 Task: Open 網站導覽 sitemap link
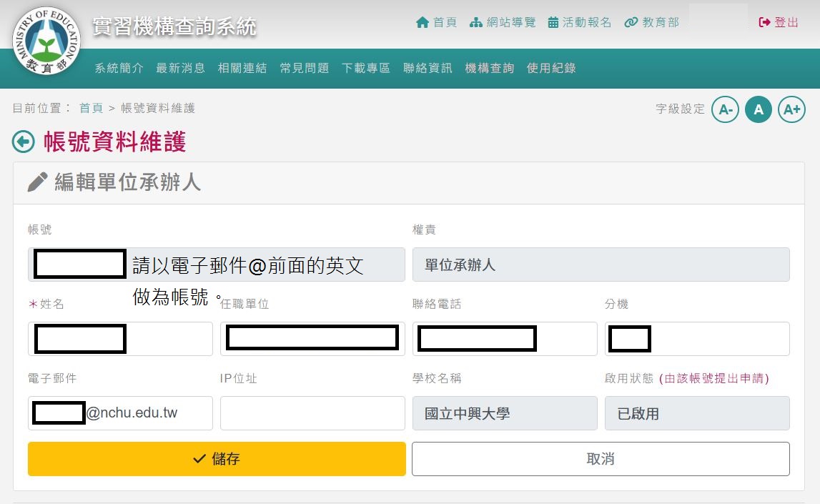tap(503, 22)
